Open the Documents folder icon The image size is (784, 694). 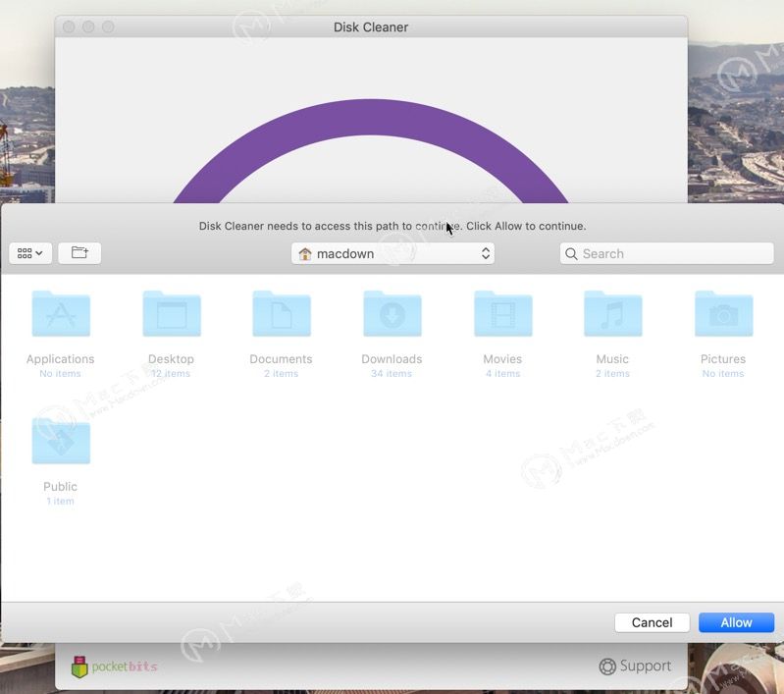282,313
